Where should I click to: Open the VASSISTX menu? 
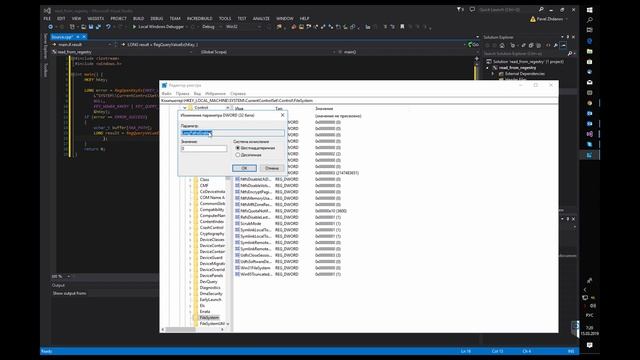pyautogui.click(x=96, y=19)
